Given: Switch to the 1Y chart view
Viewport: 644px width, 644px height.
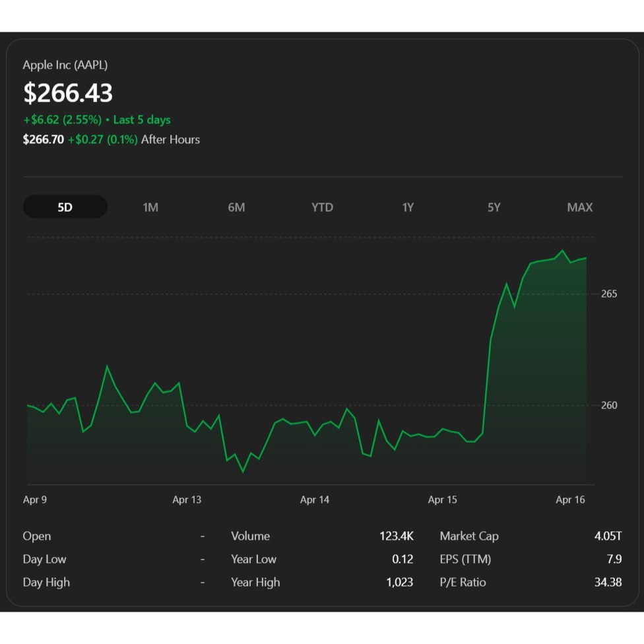Looking at the screenshot, I should [x=408, y=207].
